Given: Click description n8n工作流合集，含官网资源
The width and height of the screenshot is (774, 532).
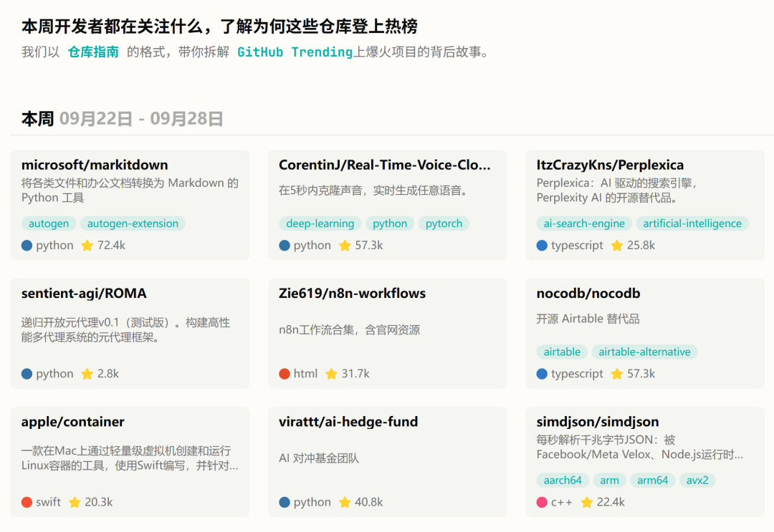Looking at the screenshot, I should (x=350, y=330).
